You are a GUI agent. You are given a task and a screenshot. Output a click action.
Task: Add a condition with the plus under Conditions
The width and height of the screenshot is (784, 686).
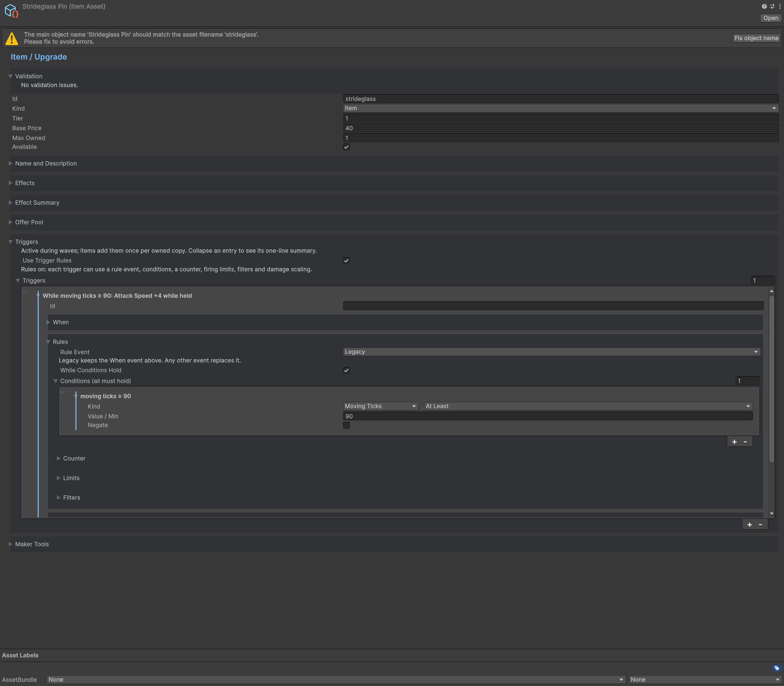pos(734,442)
